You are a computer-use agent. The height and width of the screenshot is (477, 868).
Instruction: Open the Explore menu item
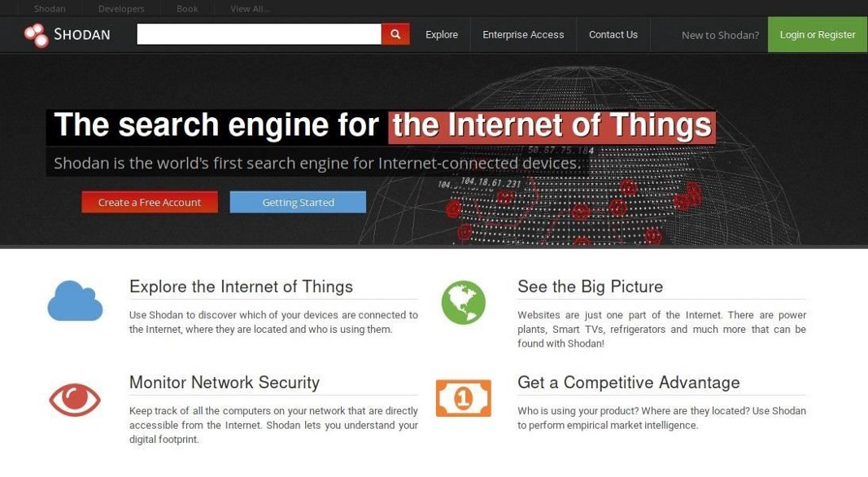442,35
